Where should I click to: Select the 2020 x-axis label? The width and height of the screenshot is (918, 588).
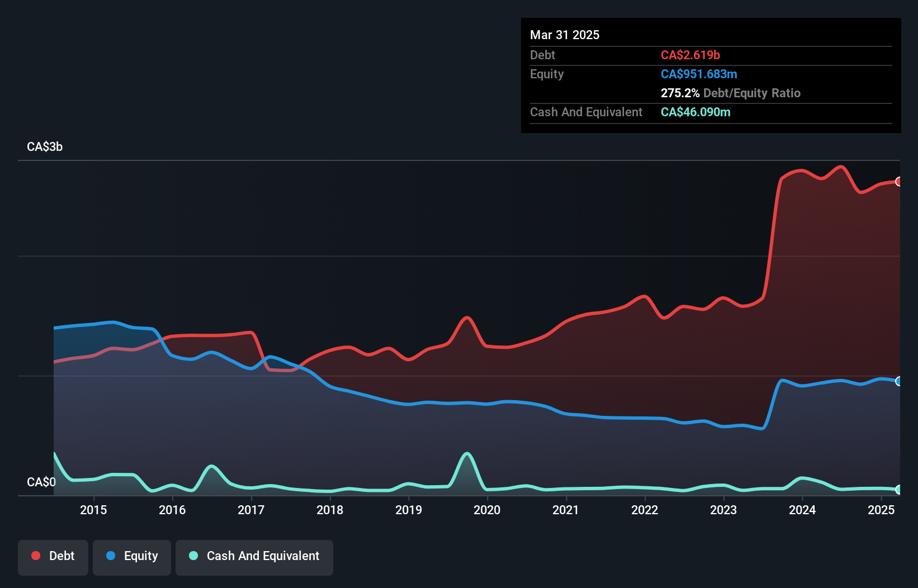click(487, 510)
